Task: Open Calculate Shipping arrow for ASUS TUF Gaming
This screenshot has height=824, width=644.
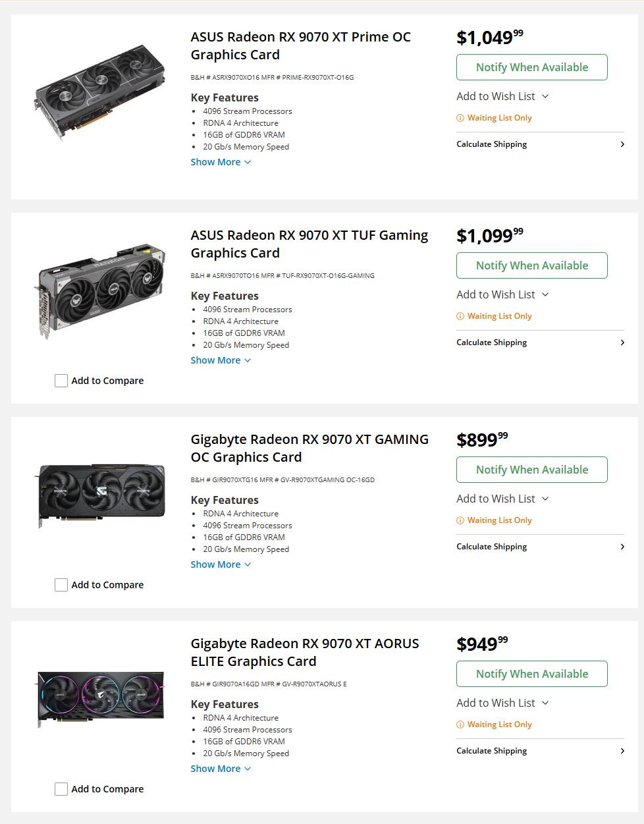Action: point(622,342)
